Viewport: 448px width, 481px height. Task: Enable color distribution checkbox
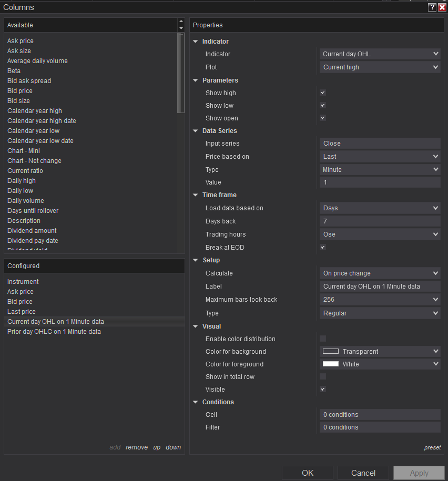[323, 339]
